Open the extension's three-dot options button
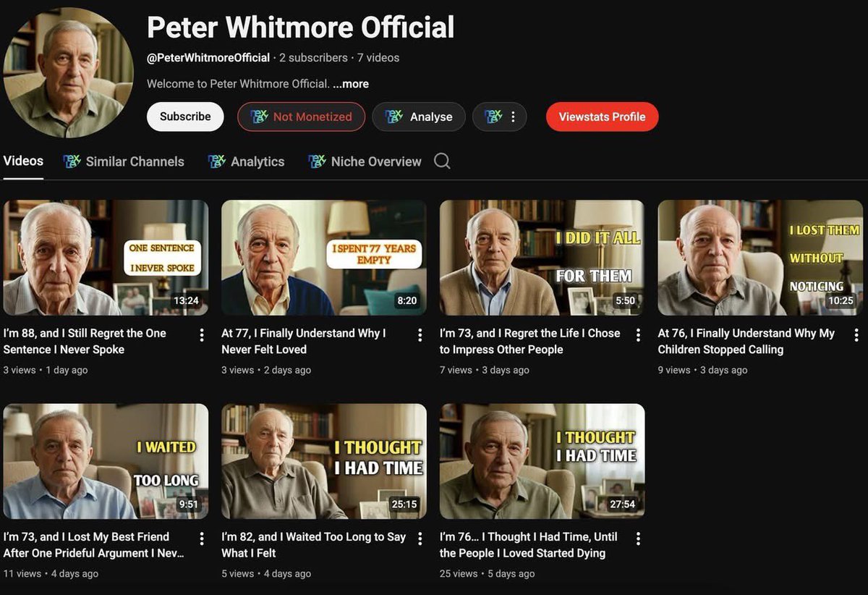 coord(499,117)
